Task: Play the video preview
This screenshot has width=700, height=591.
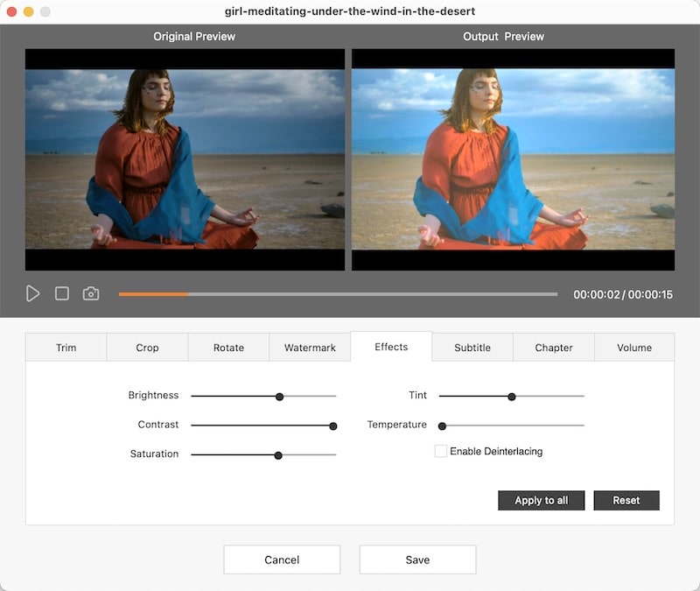Action: click(33, 293)
